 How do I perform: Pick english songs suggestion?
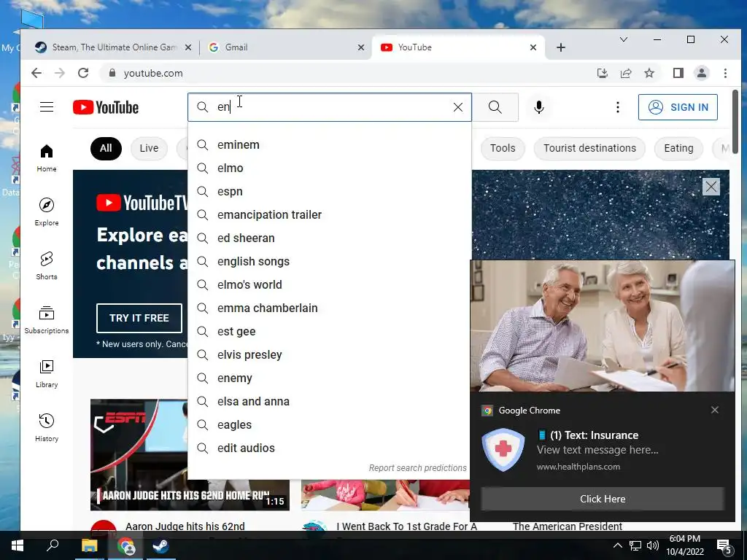(330, 262)
